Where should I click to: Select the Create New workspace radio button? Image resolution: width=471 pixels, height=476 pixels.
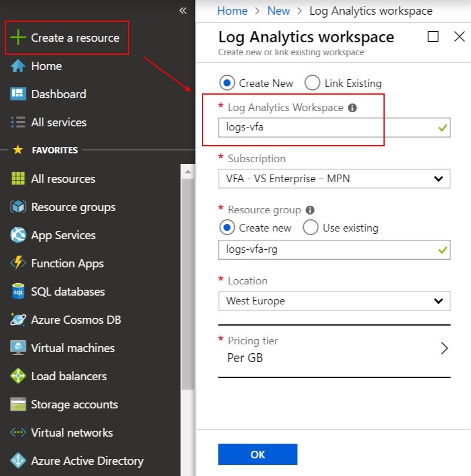(x=227, y=83)
